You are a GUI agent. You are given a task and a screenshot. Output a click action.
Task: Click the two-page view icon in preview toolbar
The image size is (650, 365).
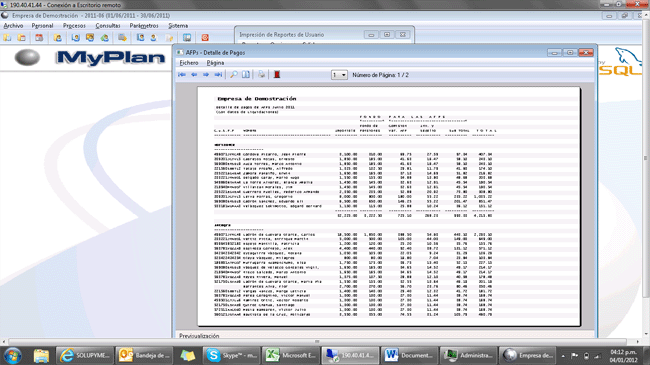tap(246, 75)
